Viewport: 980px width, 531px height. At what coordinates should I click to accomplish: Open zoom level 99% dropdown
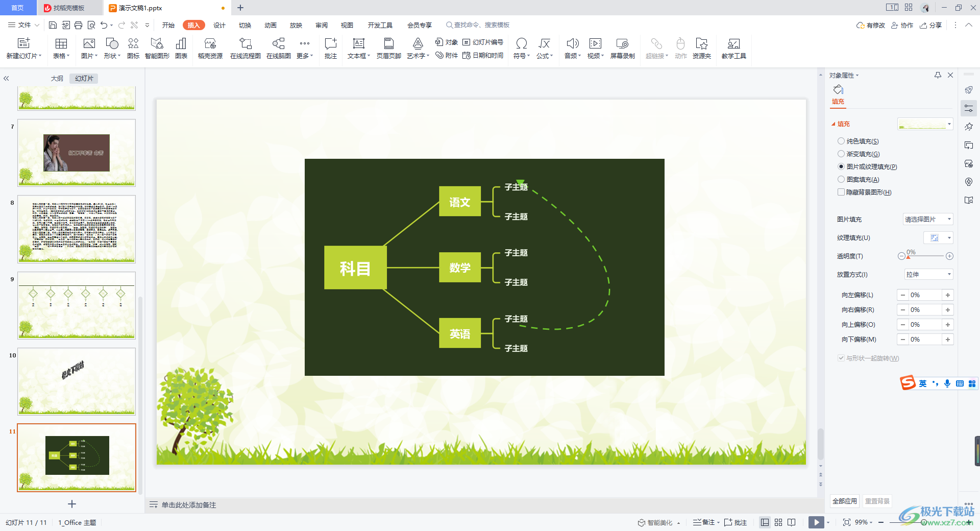[x=864, y=522]
